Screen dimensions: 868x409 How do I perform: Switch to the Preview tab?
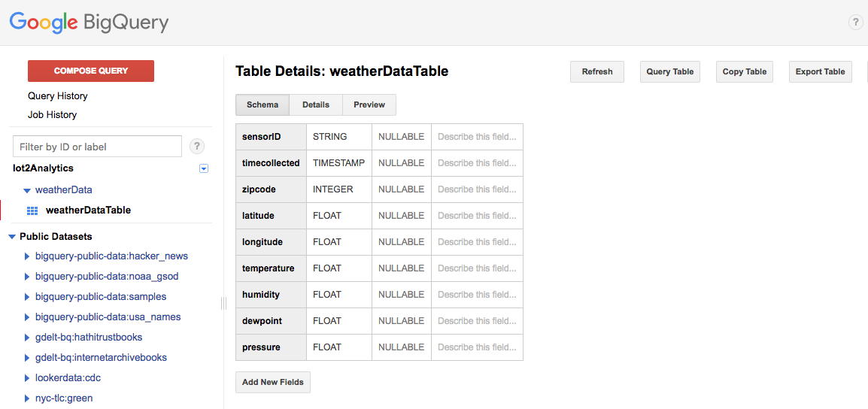[369, 105]
